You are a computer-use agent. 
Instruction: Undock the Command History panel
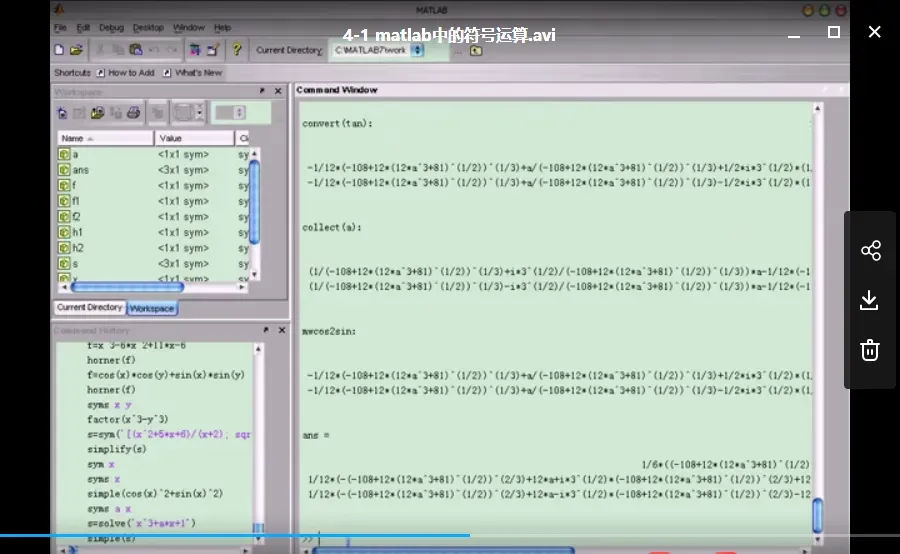[266, 330]
